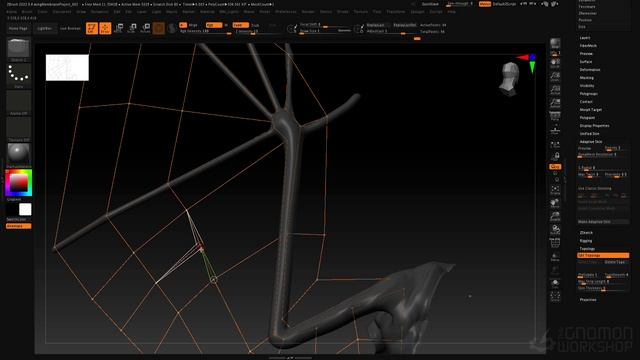Open the Stroke type selector
Screen dimensions: 640x360
coord(18,75)
